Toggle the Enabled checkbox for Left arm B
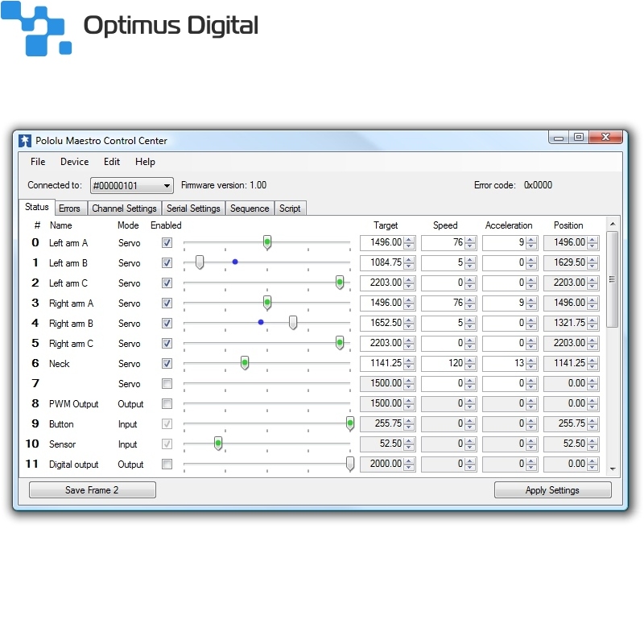The width and height of the screenshot is (644, 644). click(167, 263)
